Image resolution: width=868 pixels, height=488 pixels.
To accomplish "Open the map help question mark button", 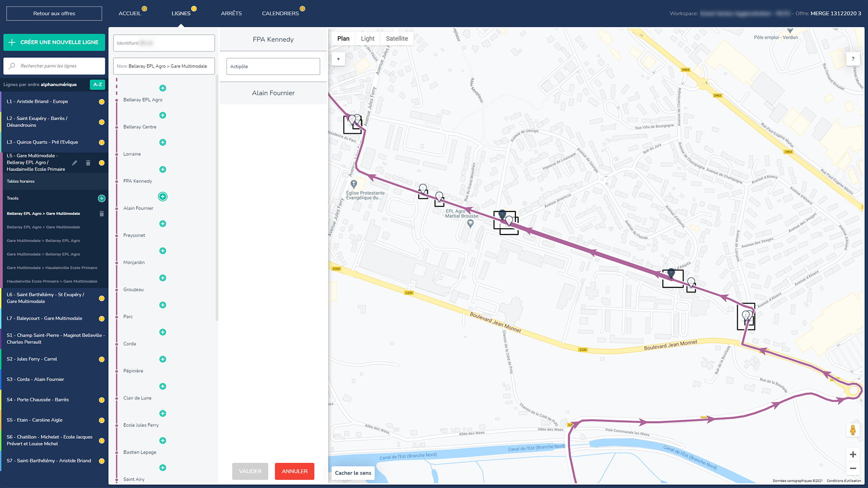I will pyautogui.click(x=853, y=59).
